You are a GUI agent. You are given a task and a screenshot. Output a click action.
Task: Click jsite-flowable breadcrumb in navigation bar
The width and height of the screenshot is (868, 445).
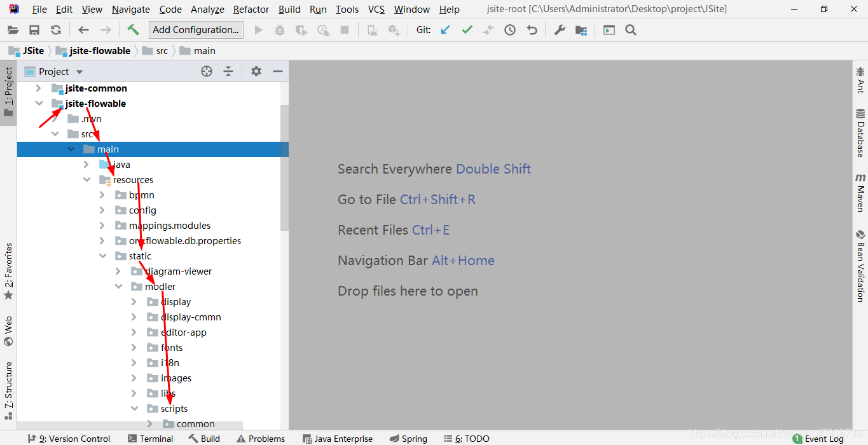tap(93, 51)
